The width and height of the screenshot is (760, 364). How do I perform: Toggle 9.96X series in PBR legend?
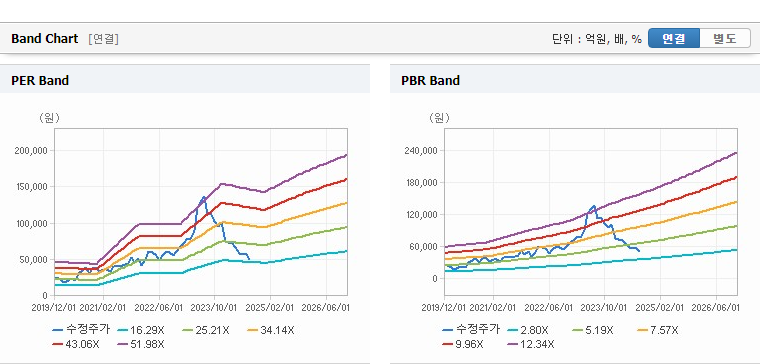(x=463, y=344)
